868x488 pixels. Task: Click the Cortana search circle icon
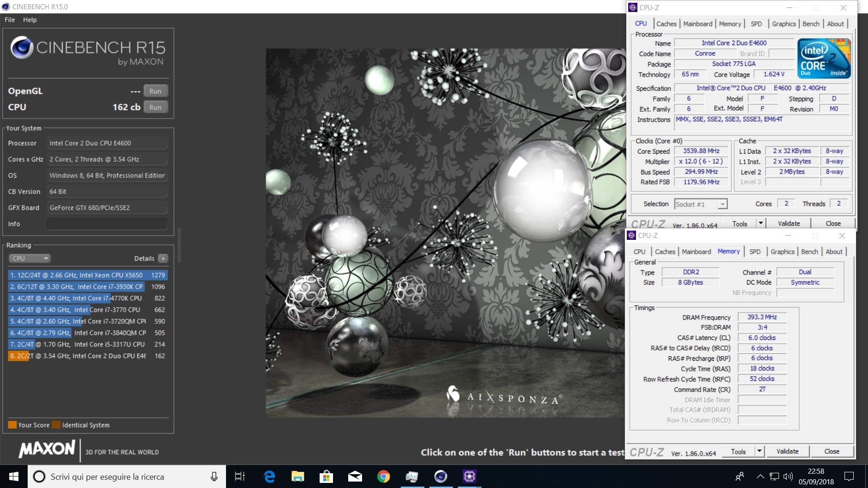pyautogui.click(x=39, y=476)
